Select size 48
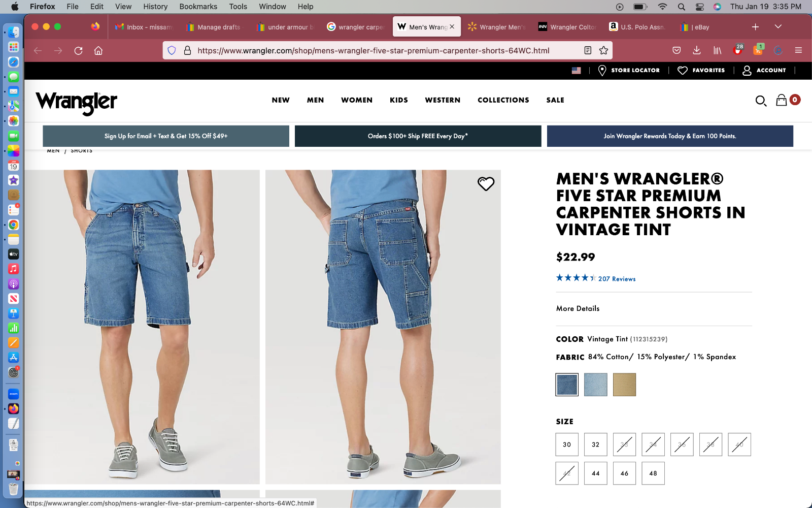 pos(653,473)
